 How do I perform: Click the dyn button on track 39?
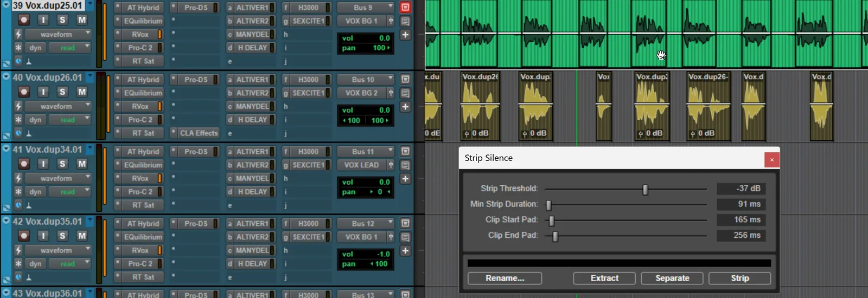click(35, 48)
